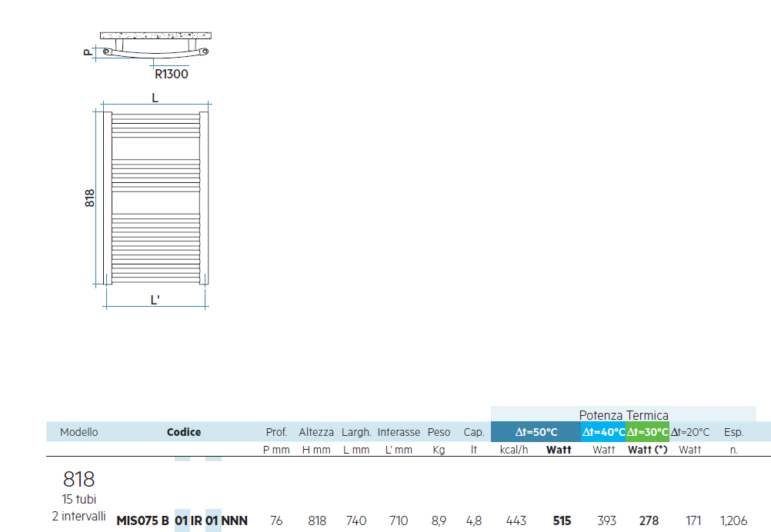This screenshot has width=771, height=532.
Task: Select the MIS075 B product code
Action: [x=142, y=520]
